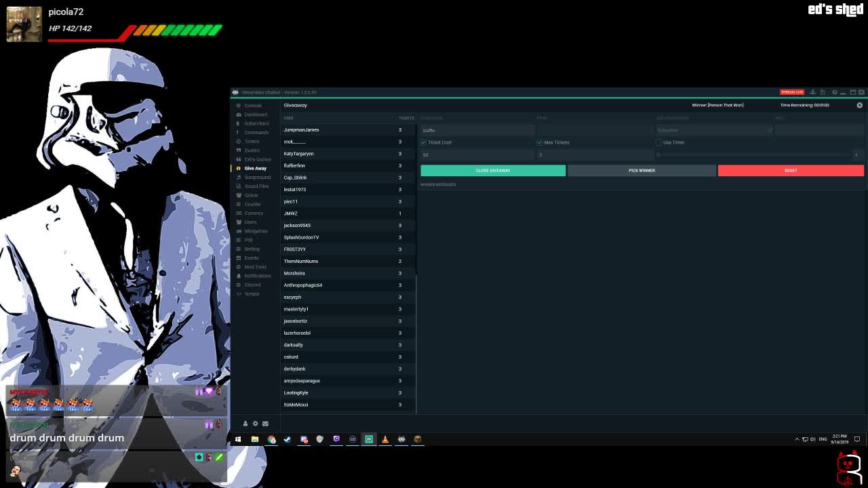Click the Poll icon in sidebar
The image size is (868, 488).
click(x=238, y=240)
